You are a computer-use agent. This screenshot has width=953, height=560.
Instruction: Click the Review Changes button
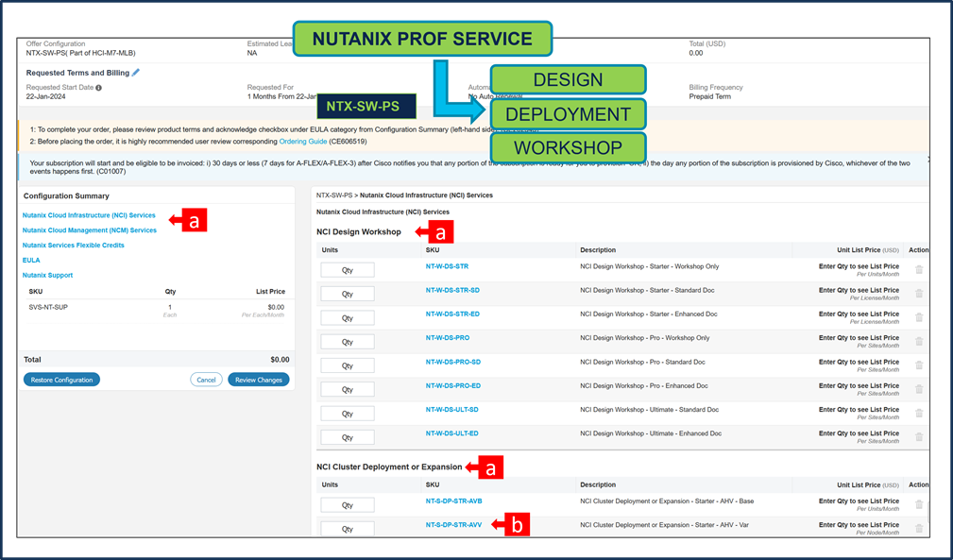point(258,380)
